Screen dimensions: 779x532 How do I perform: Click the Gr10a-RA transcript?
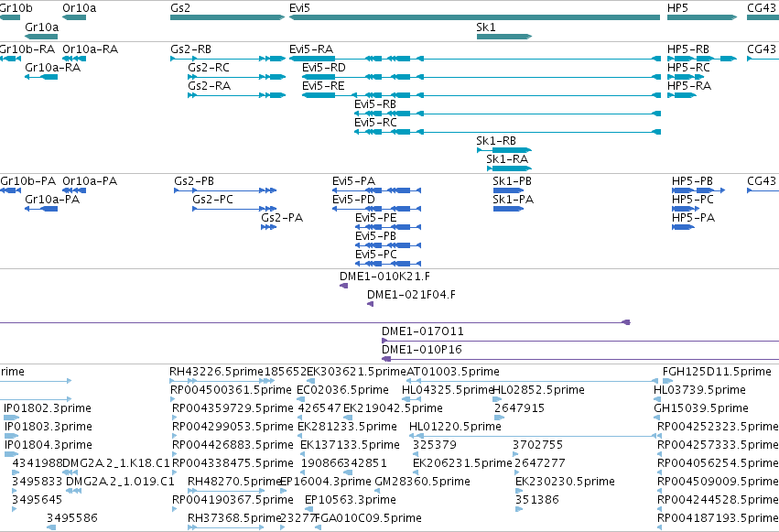point(41,77)
